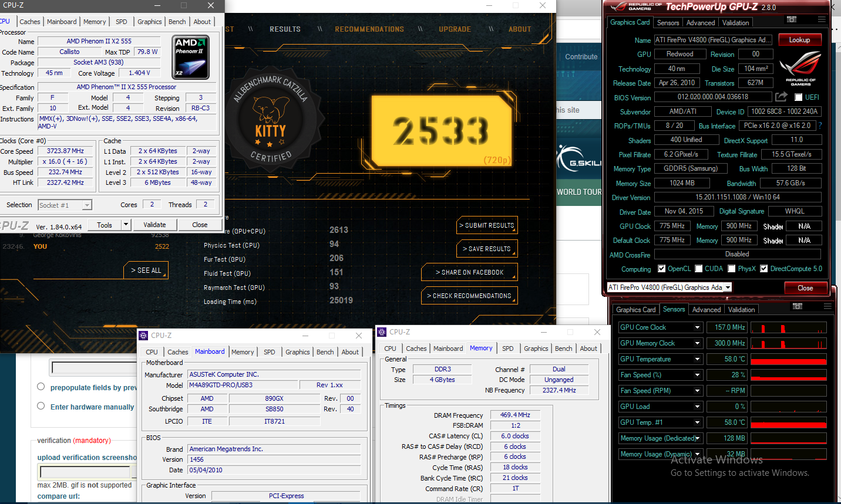Toggle the DirectCompute 5.0 checkbox
This screenshot has width=841, height=504.
(764, 269)
